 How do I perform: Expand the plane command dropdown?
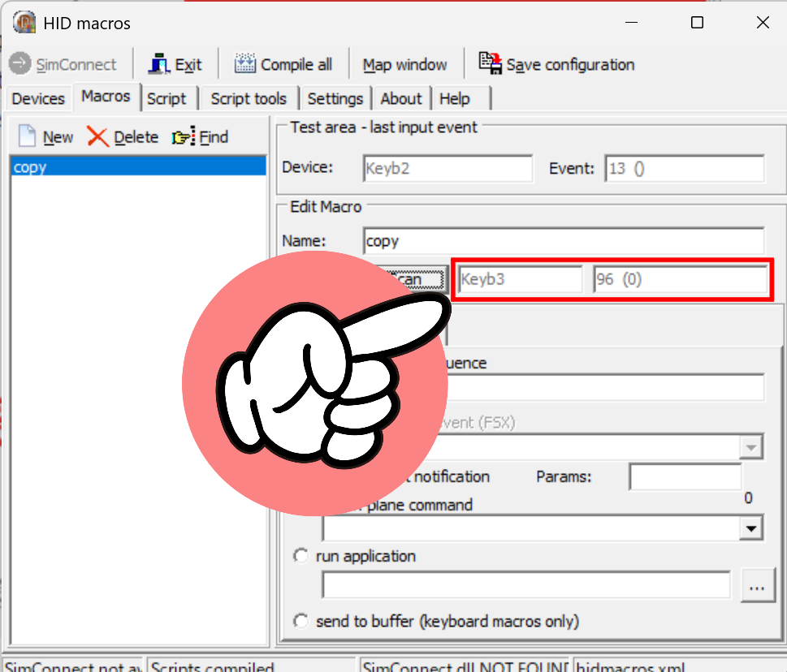[x=753, y=529]
